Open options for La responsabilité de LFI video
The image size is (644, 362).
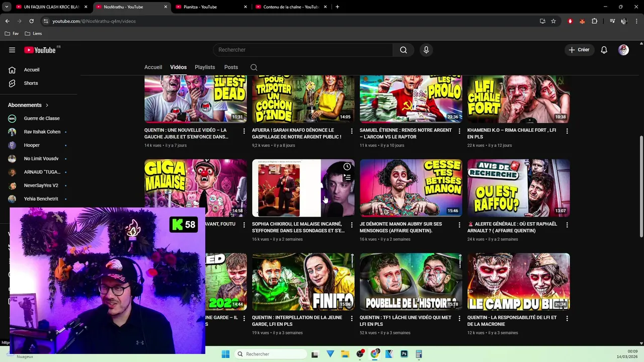tap(567, 318)
